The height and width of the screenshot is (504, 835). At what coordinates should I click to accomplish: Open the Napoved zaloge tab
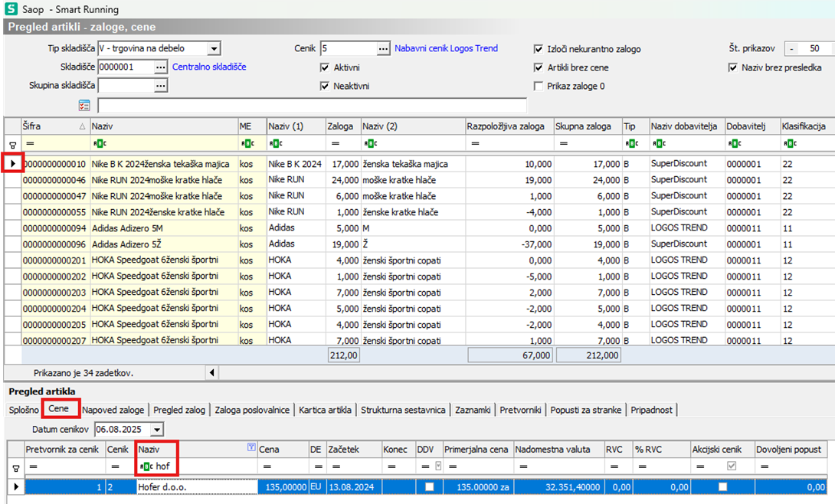pyautogui.click(x=115, y=410)
